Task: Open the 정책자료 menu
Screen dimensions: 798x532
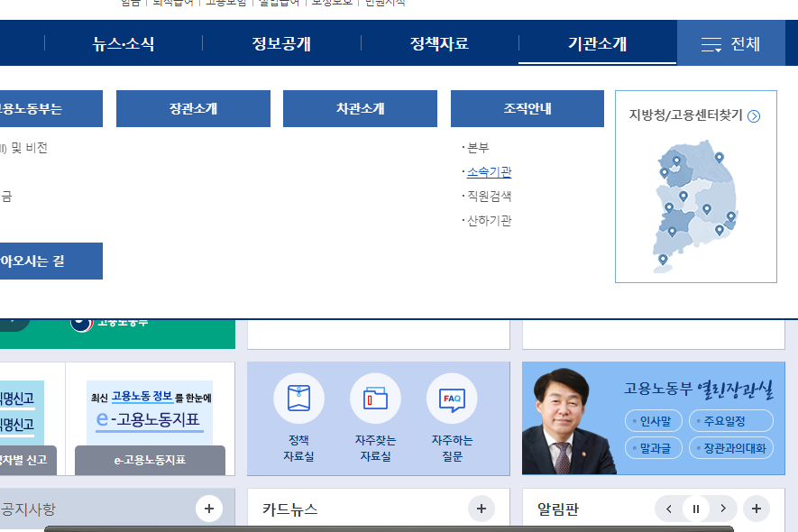Action: tap(439, 44)
